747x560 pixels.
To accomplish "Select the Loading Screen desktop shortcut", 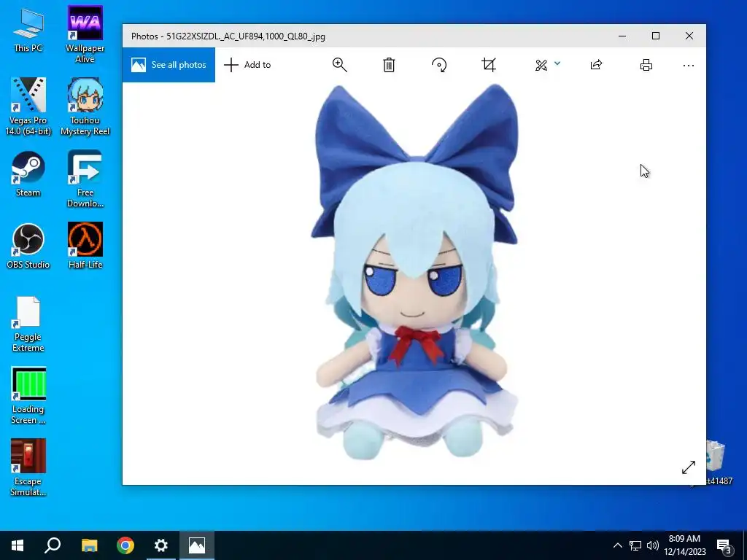I will [x=28, y=396].
